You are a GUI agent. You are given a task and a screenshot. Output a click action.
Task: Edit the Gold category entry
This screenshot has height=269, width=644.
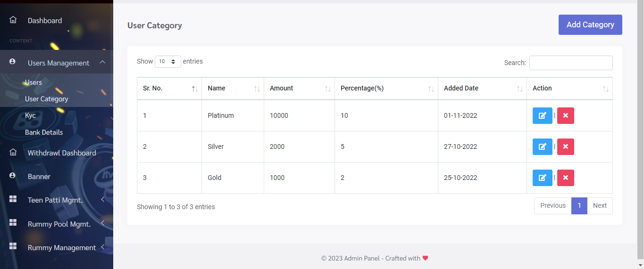[x=542, y=178]
